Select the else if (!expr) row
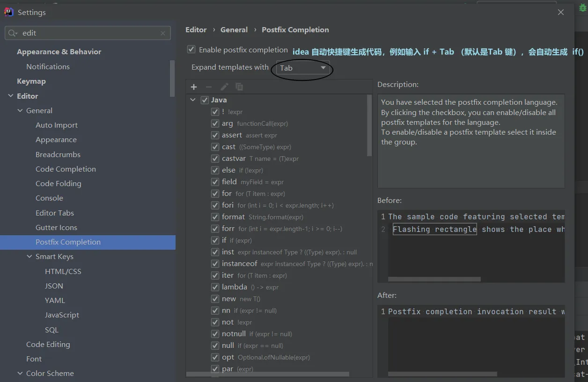The image size is (588, 382). 279,170
